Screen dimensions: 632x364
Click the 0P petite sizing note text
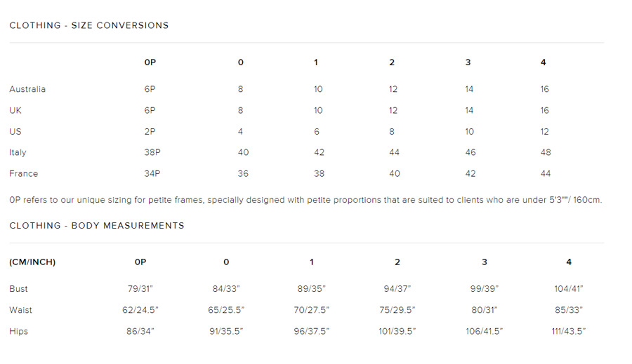[305, 200]
